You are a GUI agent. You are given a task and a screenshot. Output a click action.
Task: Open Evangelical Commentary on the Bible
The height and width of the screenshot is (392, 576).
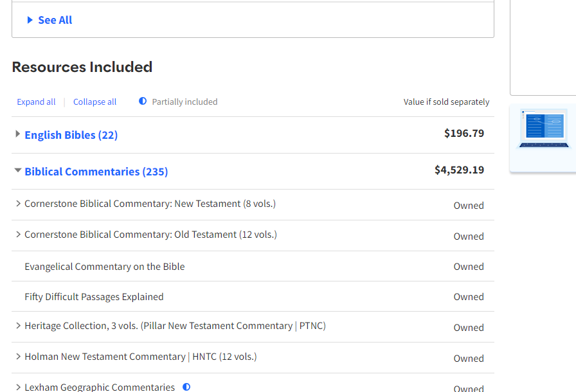pos(104,267)
